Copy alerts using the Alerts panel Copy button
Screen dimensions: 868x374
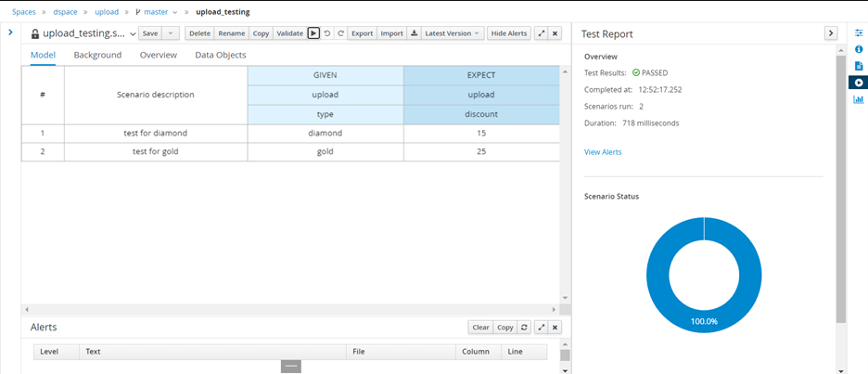504,328
